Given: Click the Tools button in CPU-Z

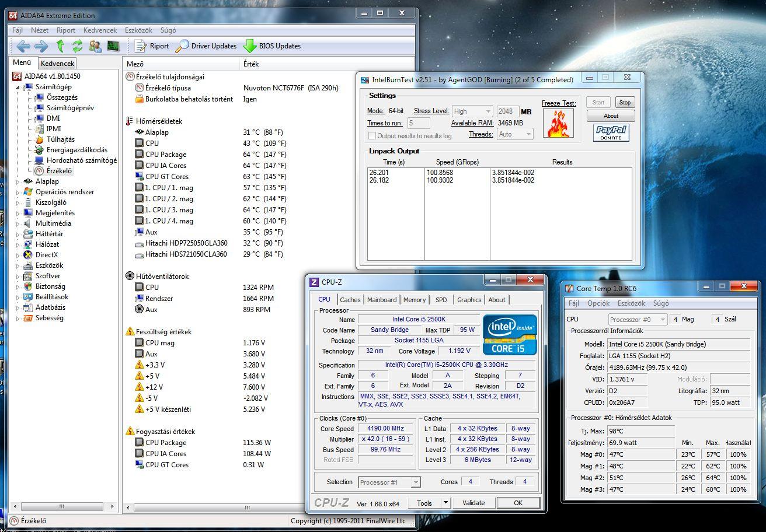Looking at the screenshot, I should click(x=424, y=503).
